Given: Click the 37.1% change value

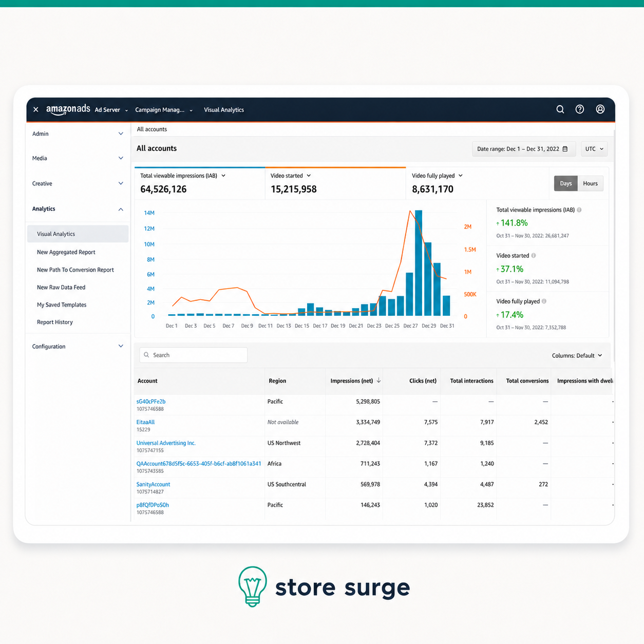Looking at the screenshot, I should [x=512, y=269].
